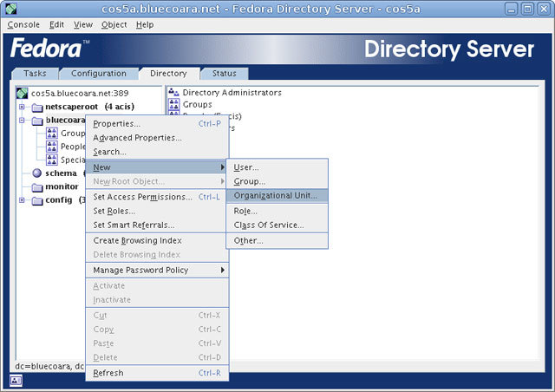Open the View menu
The image size is (555, 392).
pos(83,25)
